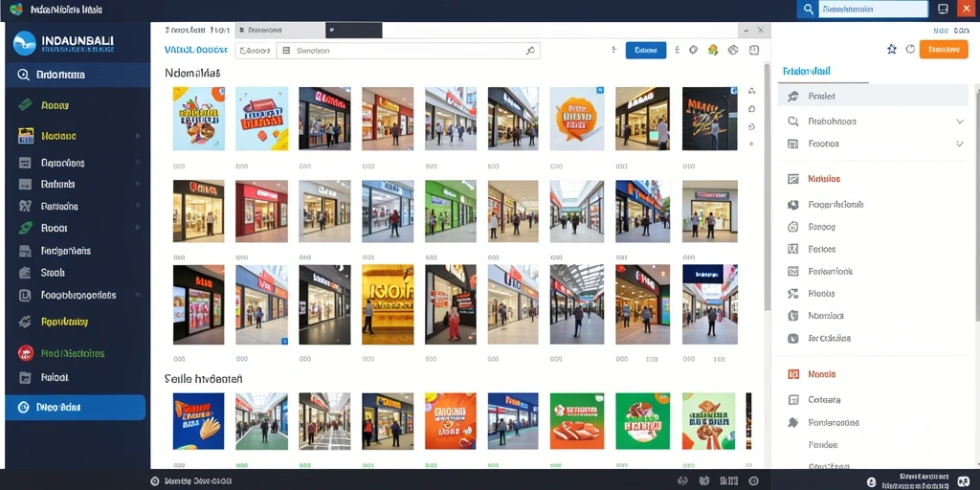Click the third icon in the vertical strip beside the grid

tap(752, 127)
